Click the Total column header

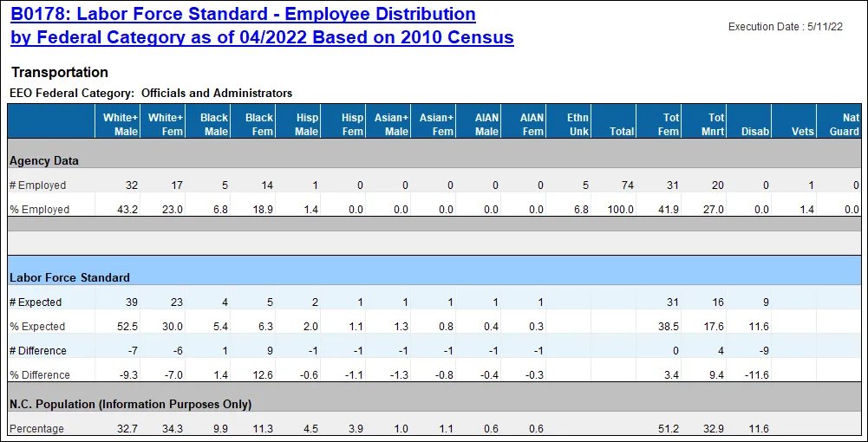click(622, 132)
